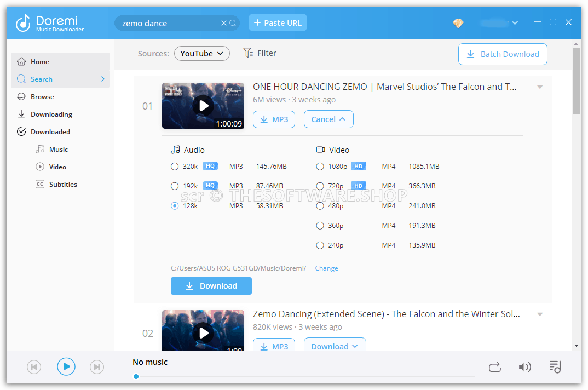
Task: Select Search in sidebar
Action: point(60,79)
